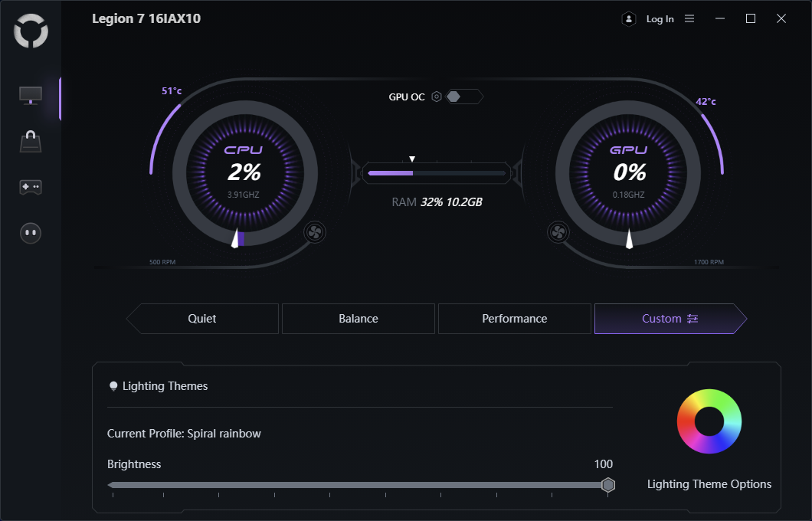The width and height of the screenshot is (812, 521).
Task: Open the monitor dashboard sidebar icon
Action: (x=31, y=96)
